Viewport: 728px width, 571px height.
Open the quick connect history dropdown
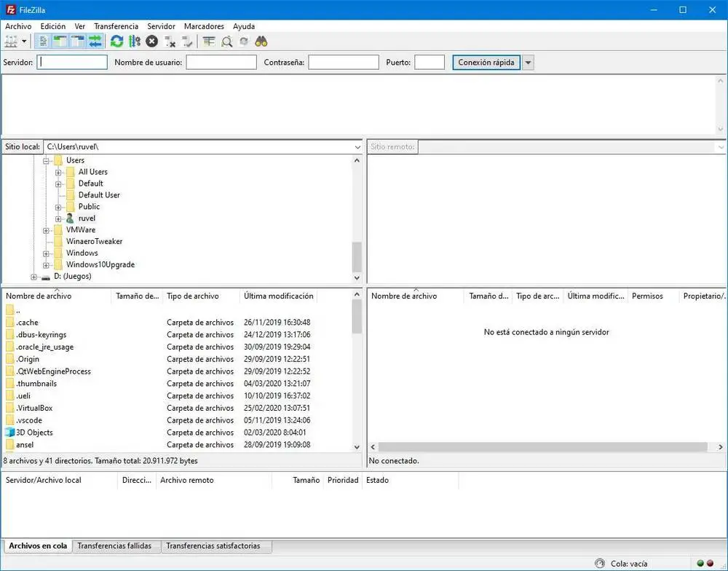(x=528, y=62)
